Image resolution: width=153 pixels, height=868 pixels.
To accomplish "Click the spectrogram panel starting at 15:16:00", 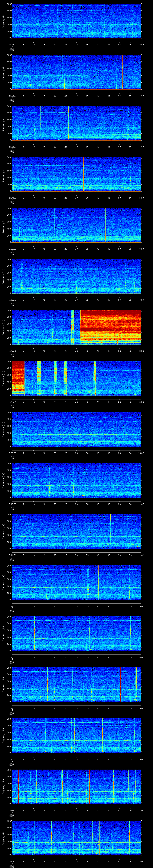I will pyautogui.click(x=76, y=786).
